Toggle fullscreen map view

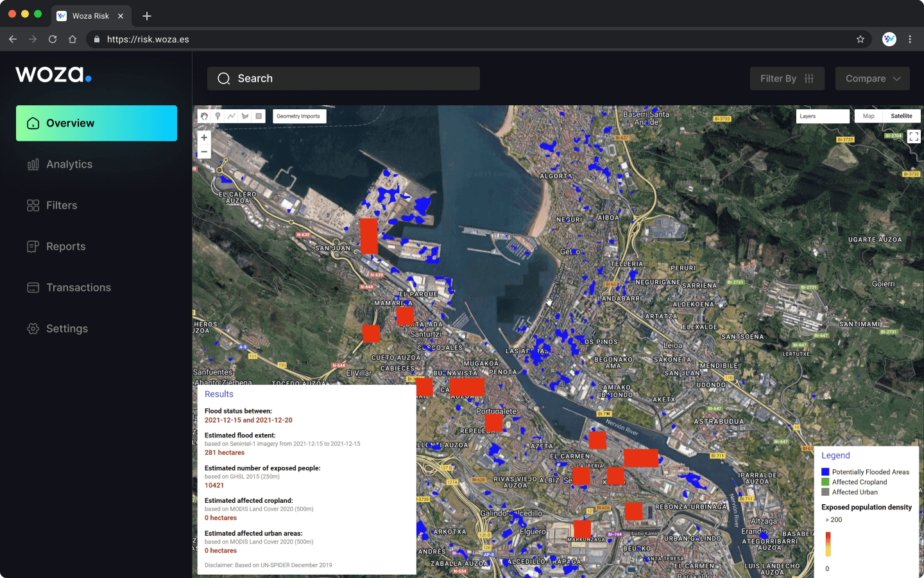tap(914, 136)
